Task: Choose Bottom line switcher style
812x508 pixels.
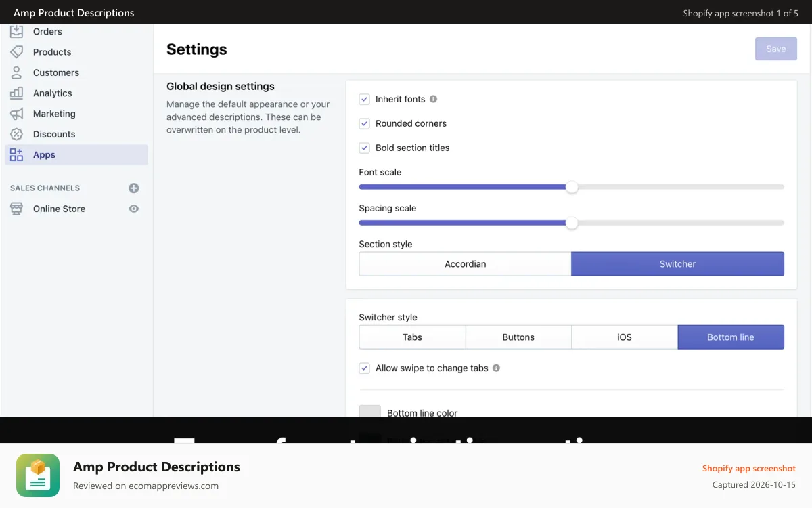Action: point(731,337)
